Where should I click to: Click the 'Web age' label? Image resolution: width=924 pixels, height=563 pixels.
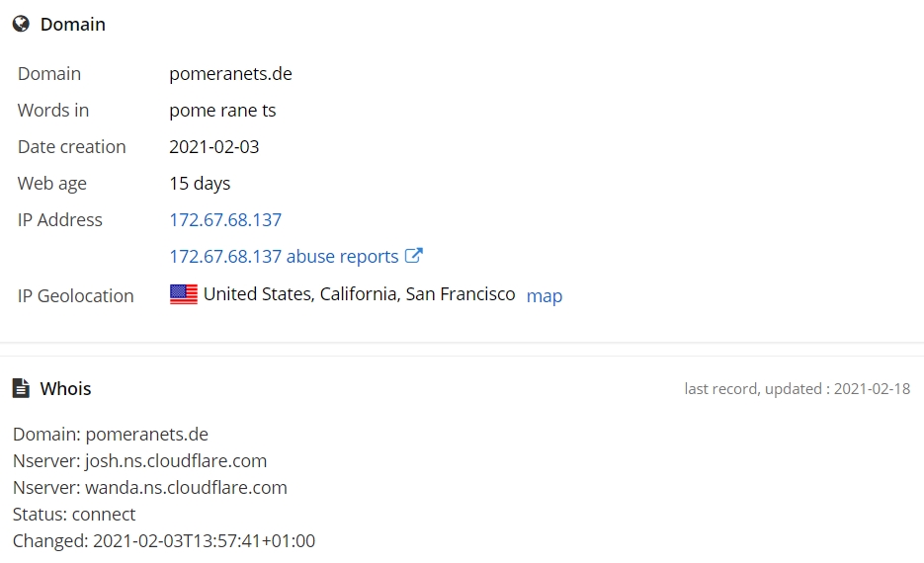click(51, 183)
